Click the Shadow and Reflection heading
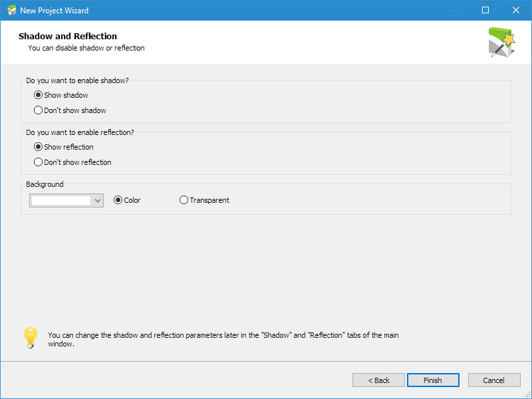 (68, 36)
